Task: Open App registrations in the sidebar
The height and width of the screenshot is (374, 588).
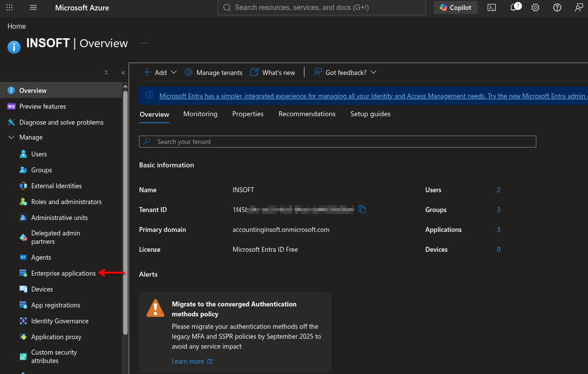Action: tap(56, 305)
